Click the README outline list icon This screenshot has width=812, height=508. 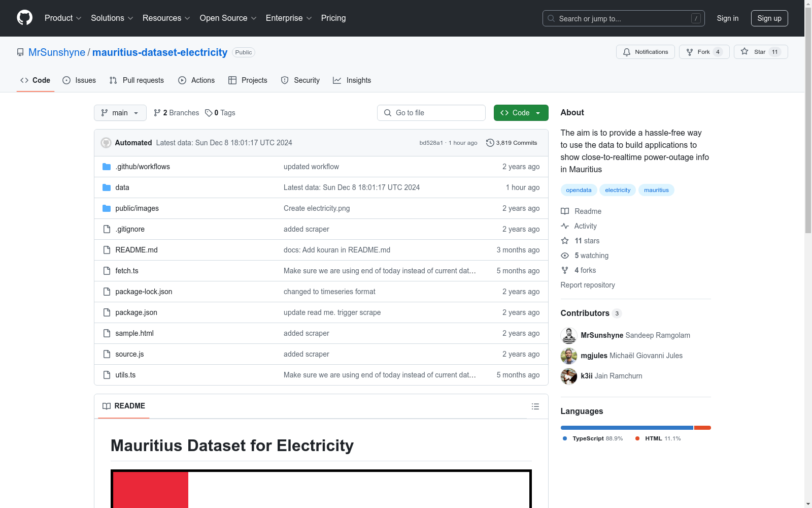[x=535, y=406]
